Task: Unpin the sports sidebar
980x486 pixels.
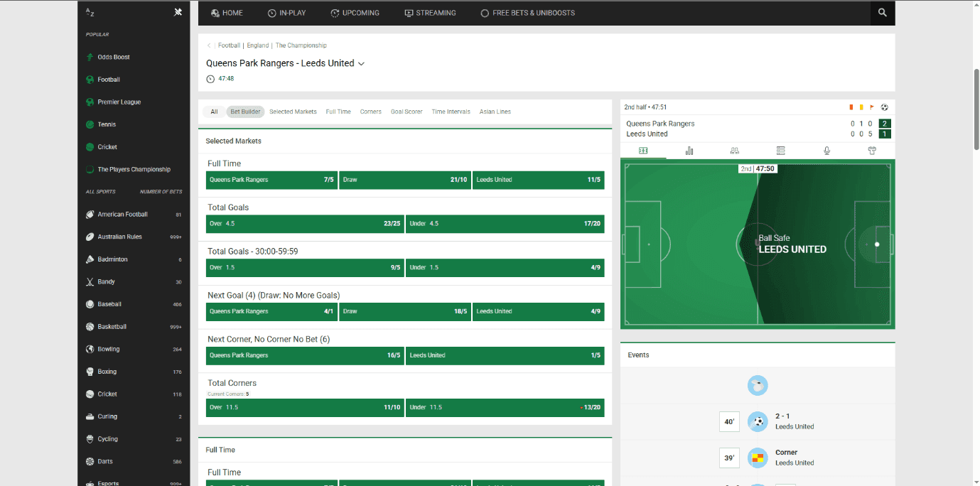Action: [178, 11]
